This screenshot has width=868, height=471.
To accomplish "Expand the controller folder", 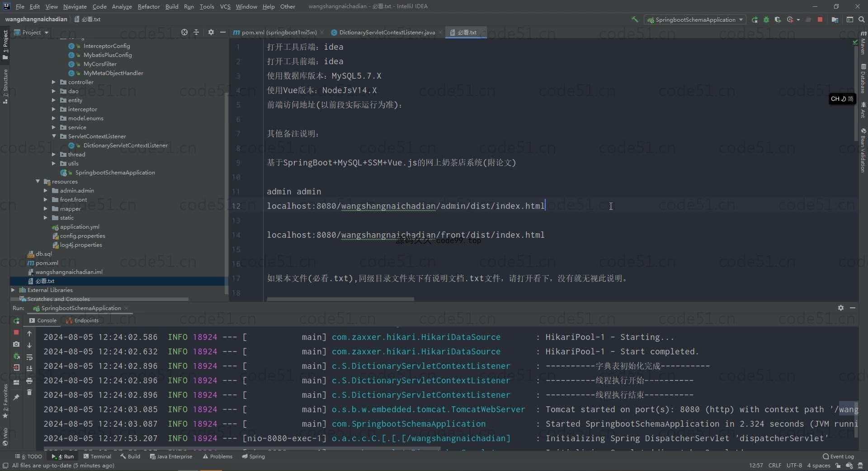I will [54, 82].
